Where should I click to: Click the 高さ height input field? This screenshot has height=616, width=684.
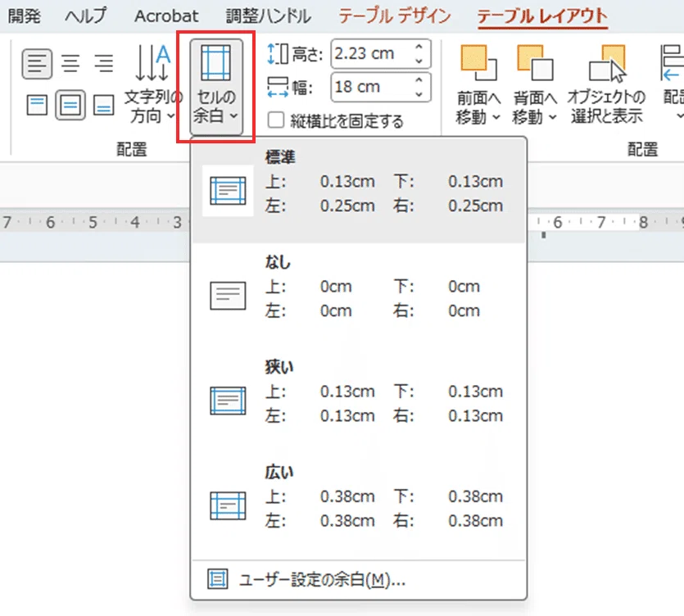[x=370, y=54]
